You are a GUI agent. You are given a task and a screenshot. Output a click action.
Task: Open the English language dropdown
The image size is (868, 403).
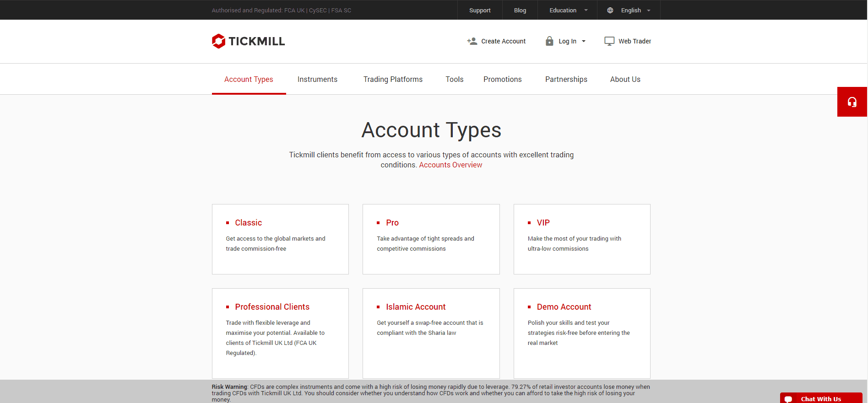click(629, 10)
